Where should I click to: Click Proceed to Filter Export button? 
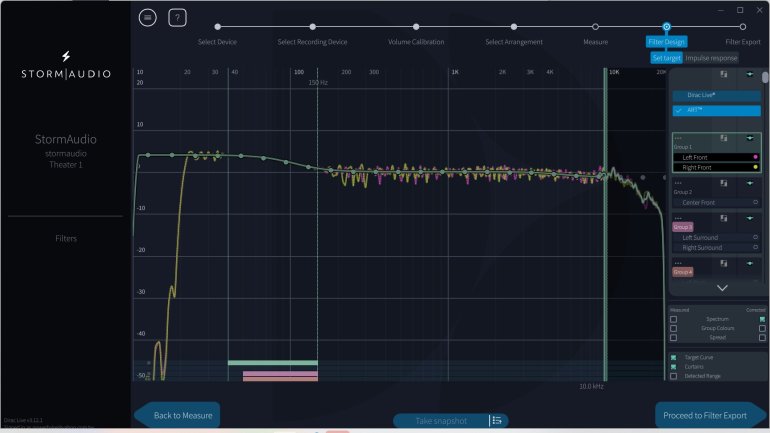(x=711, y=415)
